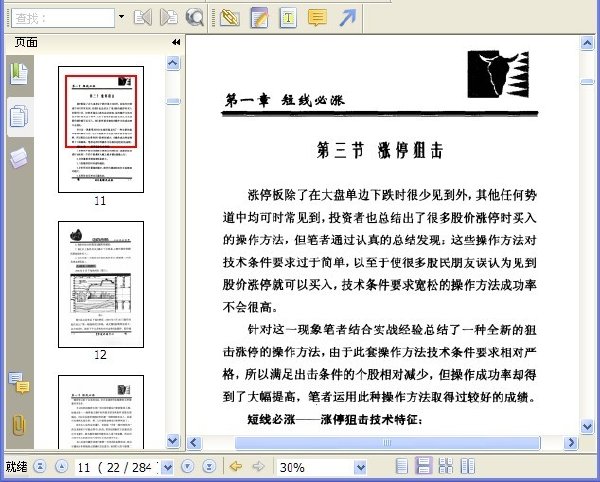This screenshot has width=600, height=482.
Task: Click the page number field showing 11
Action: pos(117,467)
